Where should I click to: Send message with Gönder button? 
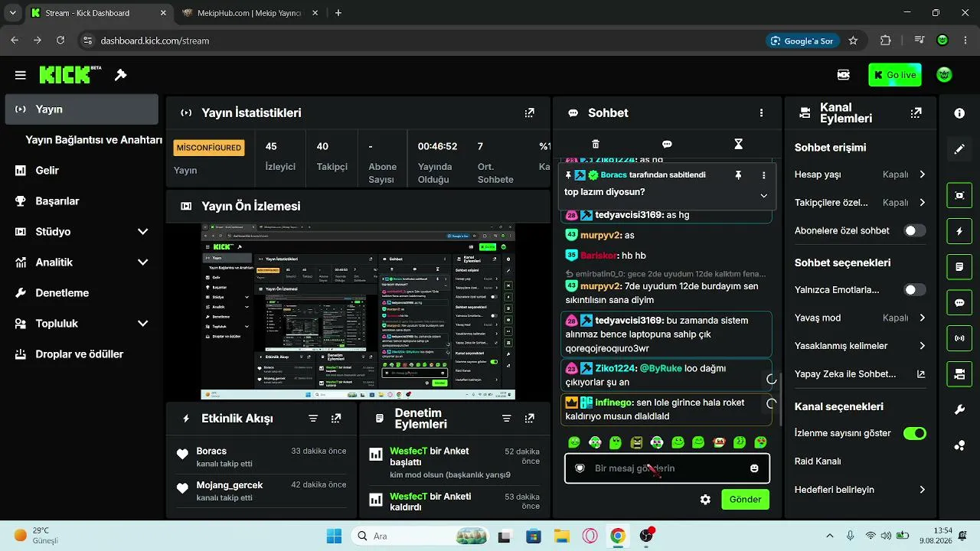click(745, 500)
